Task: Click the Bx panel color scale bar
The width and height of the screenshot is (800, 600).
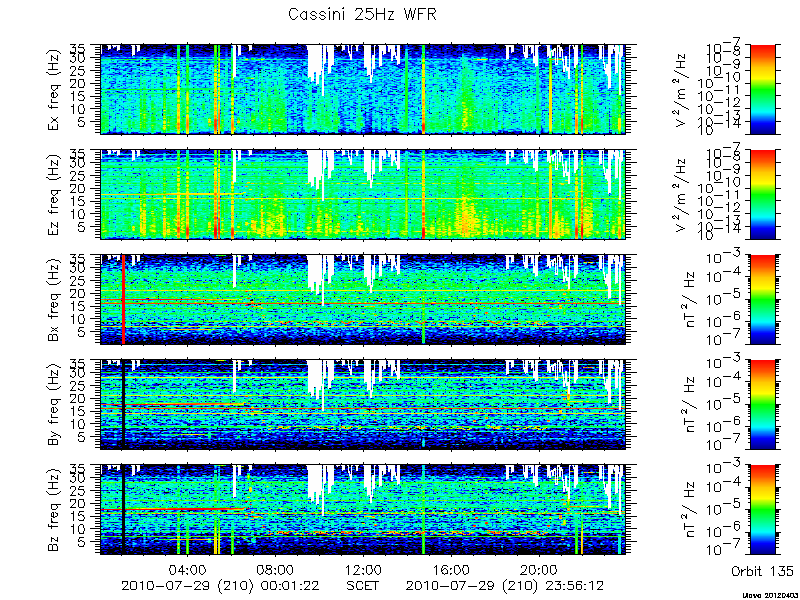Action: tap(762, 299)
